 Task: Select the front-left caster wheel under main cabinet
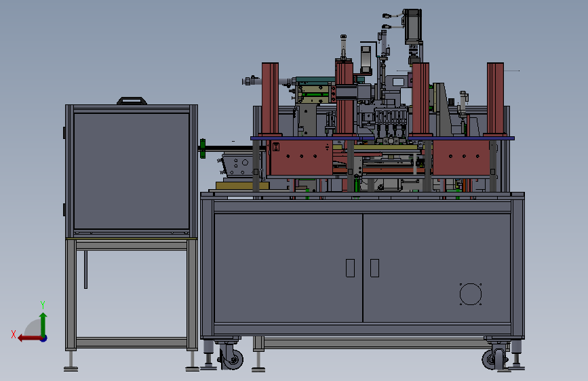tap(232, 359)
